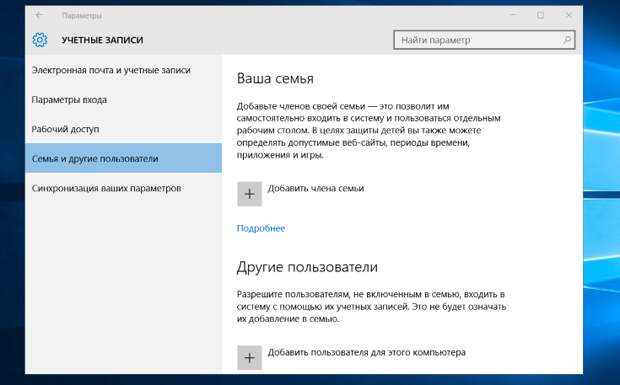Click the search magnifier icon
This screenshot has height=385, width=620.
tap(567, 40)
